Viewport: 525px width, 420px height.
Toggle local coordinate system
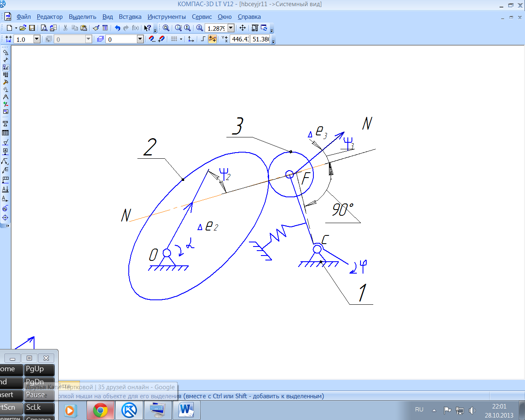coord(191,39)
